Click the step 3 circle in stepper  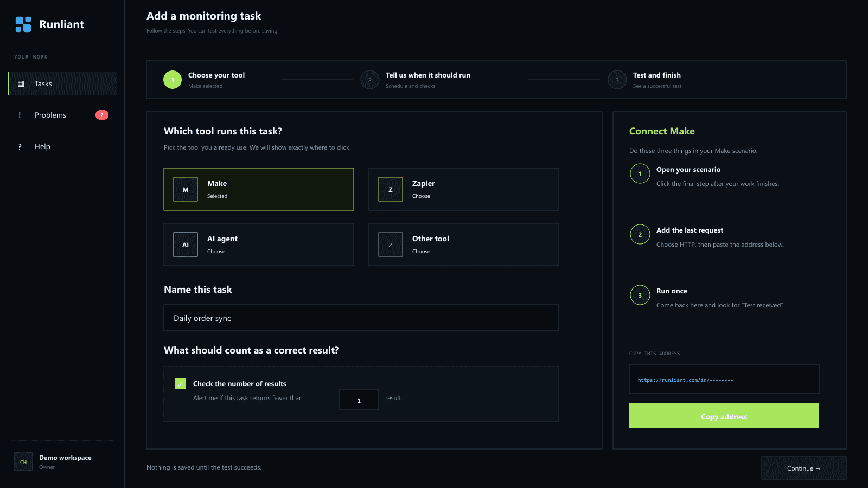pos(617,80)
